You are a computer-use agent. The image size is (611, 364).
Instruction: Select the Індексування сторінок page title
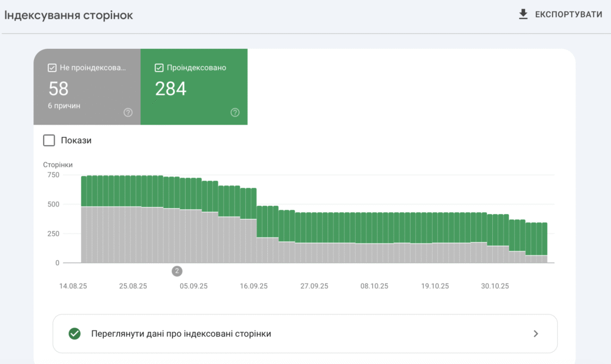[x=69, y=15]
